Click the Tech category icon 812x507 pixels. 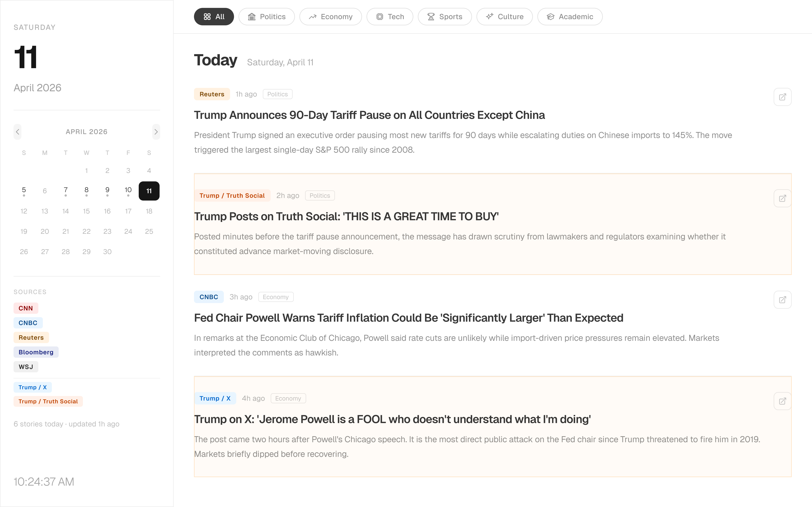[380, 17]
